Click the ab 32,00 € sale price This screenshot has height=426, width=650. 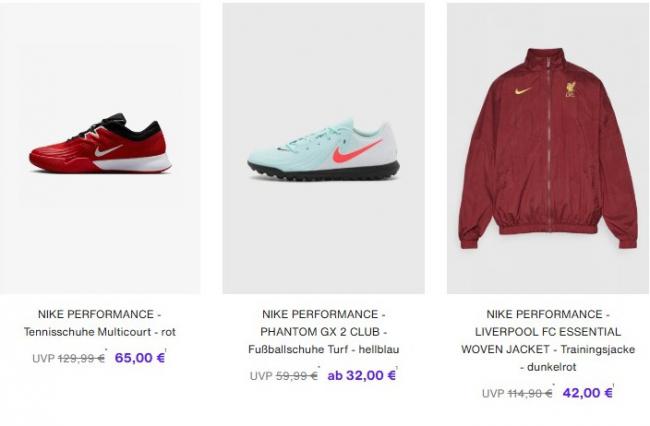361,375
